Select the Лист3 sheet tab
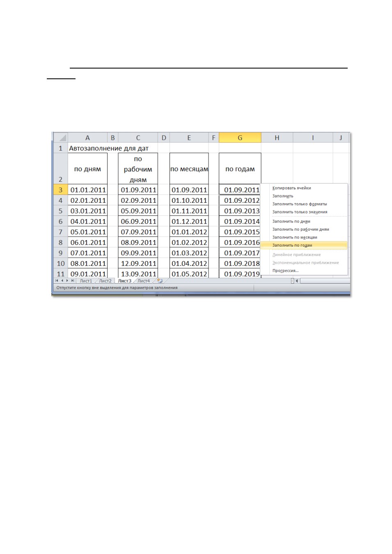Viewport: 392px width, 554px height. tap(124, 281)
